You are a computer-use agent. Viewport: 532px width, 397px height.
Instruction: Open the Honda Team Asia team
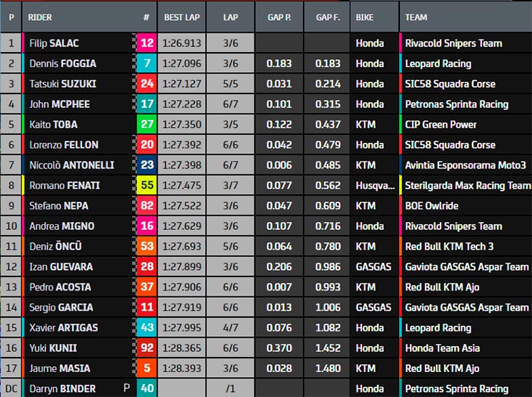(x=443, y=348)
